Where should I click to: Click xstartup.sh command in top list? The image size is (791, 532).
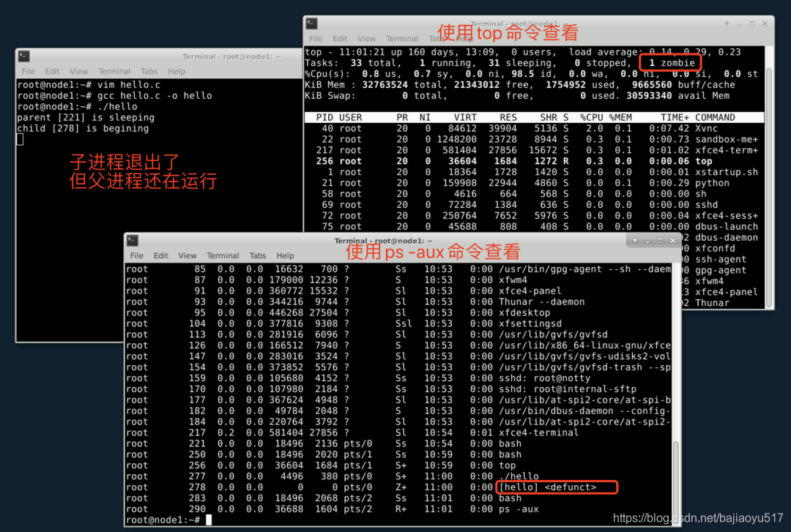727,172
